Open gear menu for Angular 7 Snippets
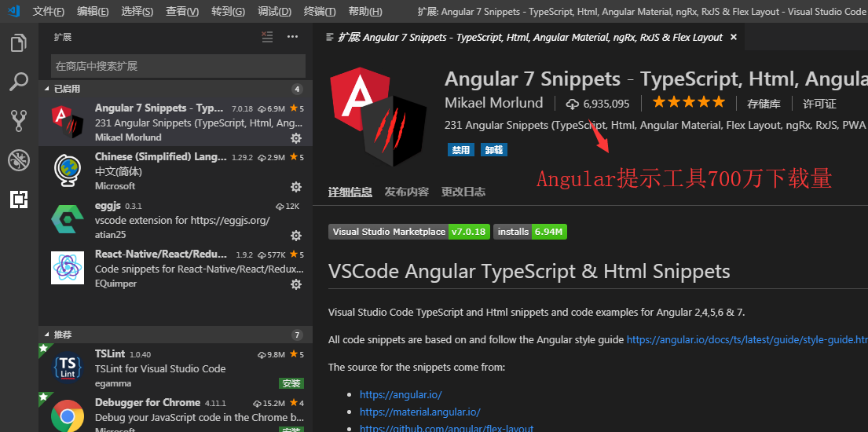This screenshot has width=868, height=432. point(296,138)
